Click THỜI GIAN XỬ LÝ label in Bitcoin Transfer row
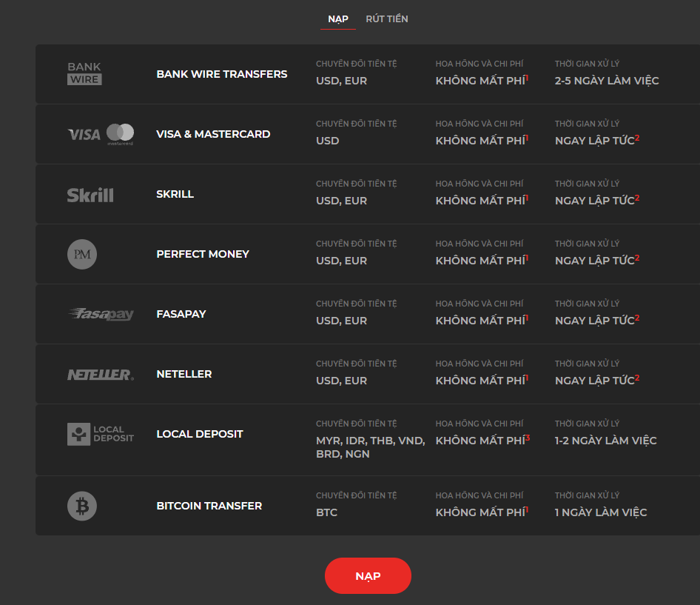This screenshot has width=700, height=605. (x=587, y=495)
